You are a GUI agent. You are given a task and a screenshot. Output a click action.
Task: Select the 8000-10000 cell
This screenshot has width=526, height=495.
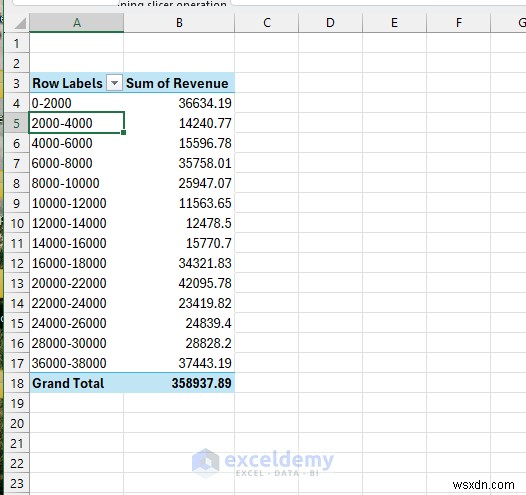[x=77, y=183]
